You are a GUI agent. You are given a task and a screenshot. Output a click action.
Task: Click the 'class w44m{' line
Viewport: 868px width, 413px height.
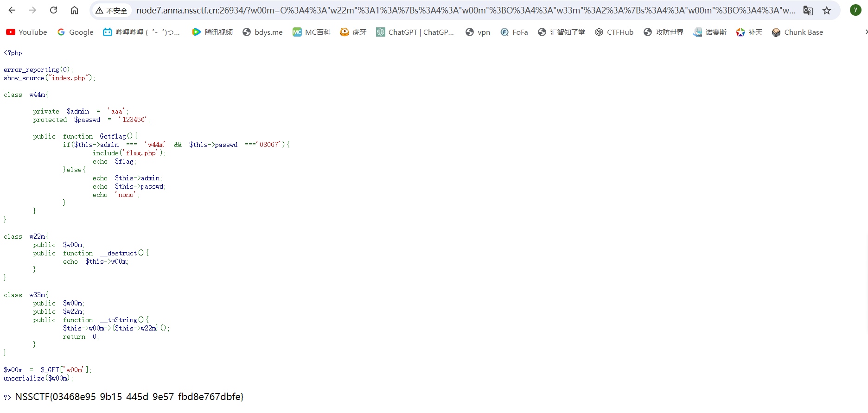point(26,95)
